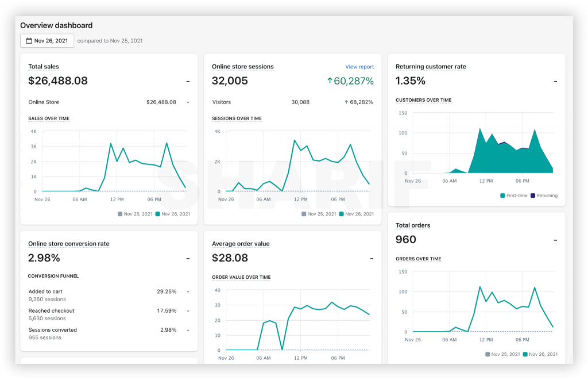Open the Nov 26, 2021 date selector

click(x=47, y=41)
